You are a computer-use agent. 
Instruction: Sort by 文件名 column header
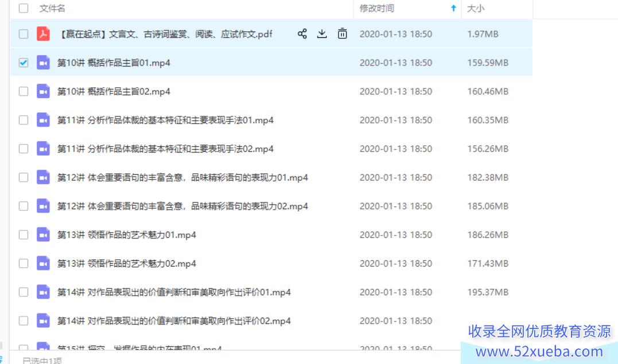point(52,8)
